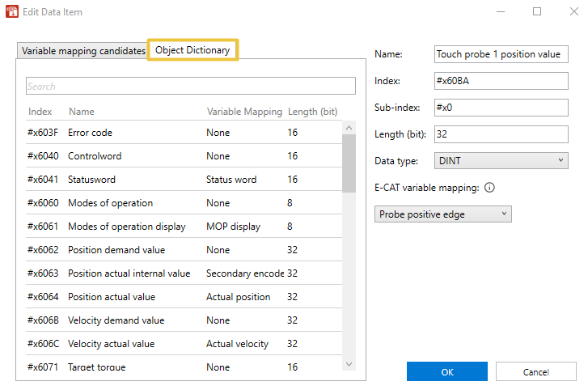The width and height of the screenshot is (588, 390).
Task: Click the Index field showing #x60BA
Action: [501, 81]
